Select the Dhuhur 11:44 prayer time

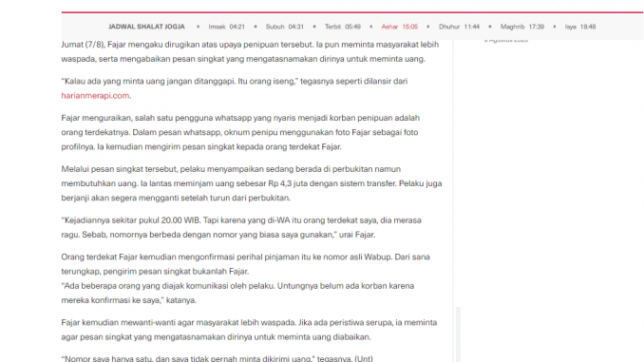[459, 27]
